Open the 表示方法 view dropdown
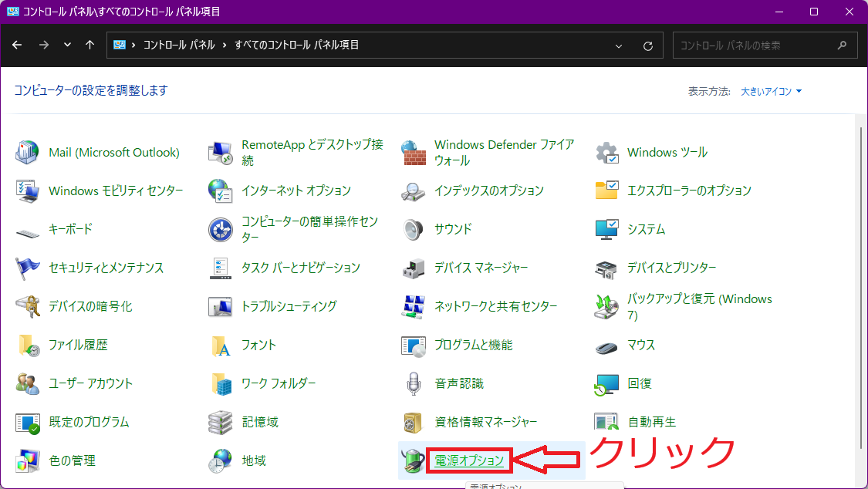 click(x=771, y=90)
